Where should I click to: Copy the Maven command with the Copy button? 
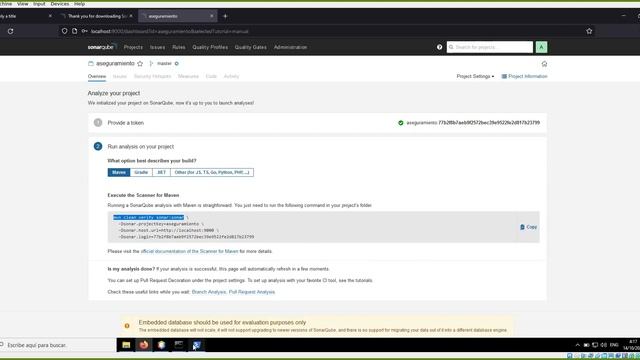tap(529, 227)
